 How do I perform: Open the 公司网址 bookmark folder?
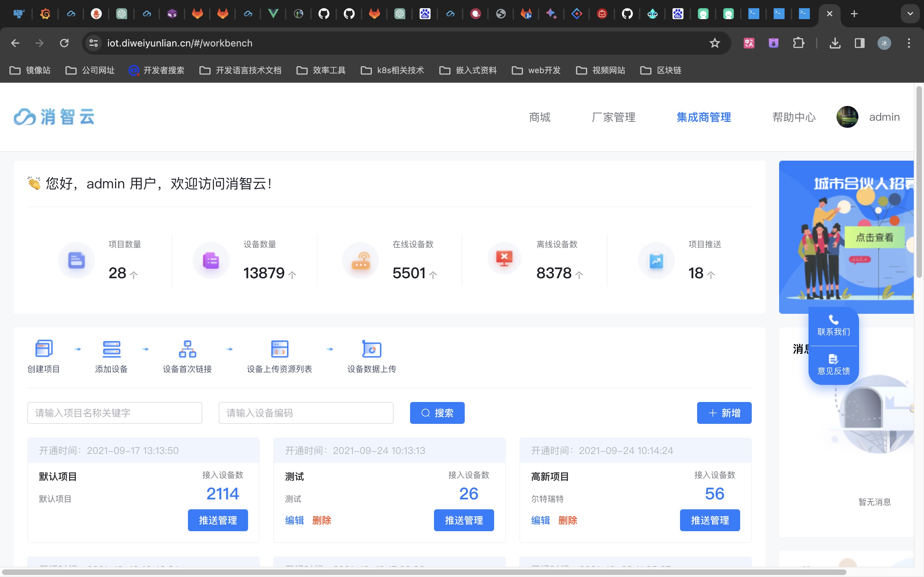[90, 70]
